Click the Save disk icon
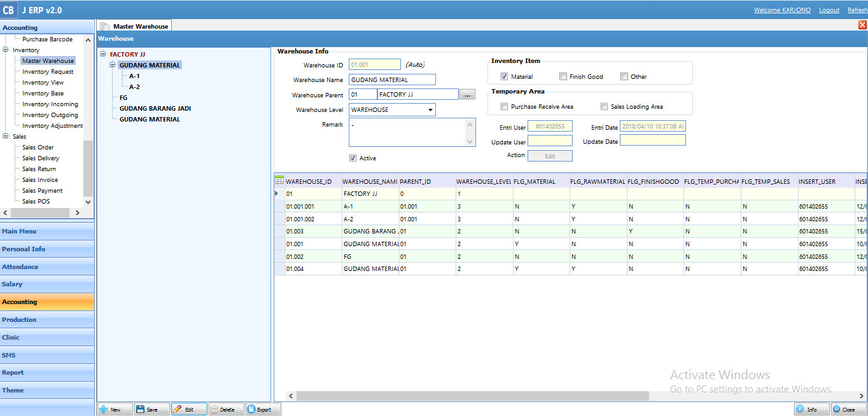The height and width of the screenshot is (416, 868). point(141,410)
